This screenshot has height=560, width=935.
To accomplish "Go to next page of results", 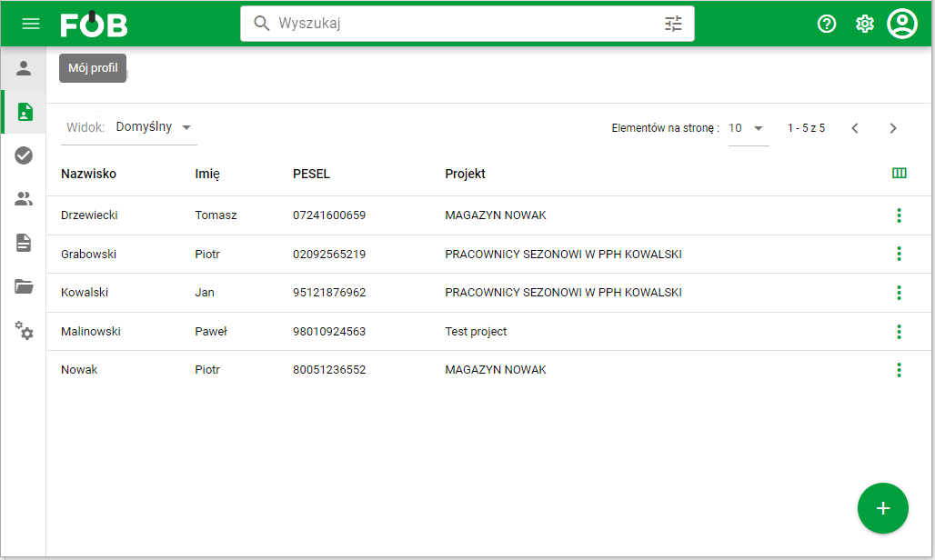I will coord(892,128).
